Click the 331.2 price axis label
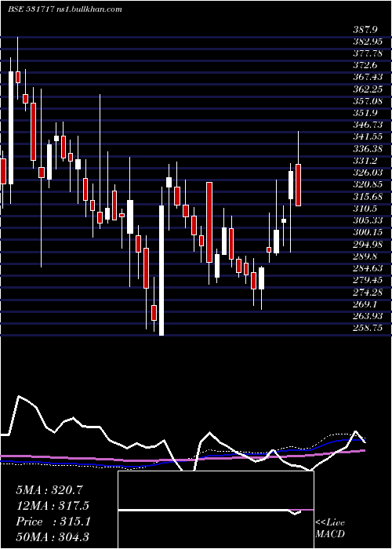392x549 pixels. click(365, 161)
